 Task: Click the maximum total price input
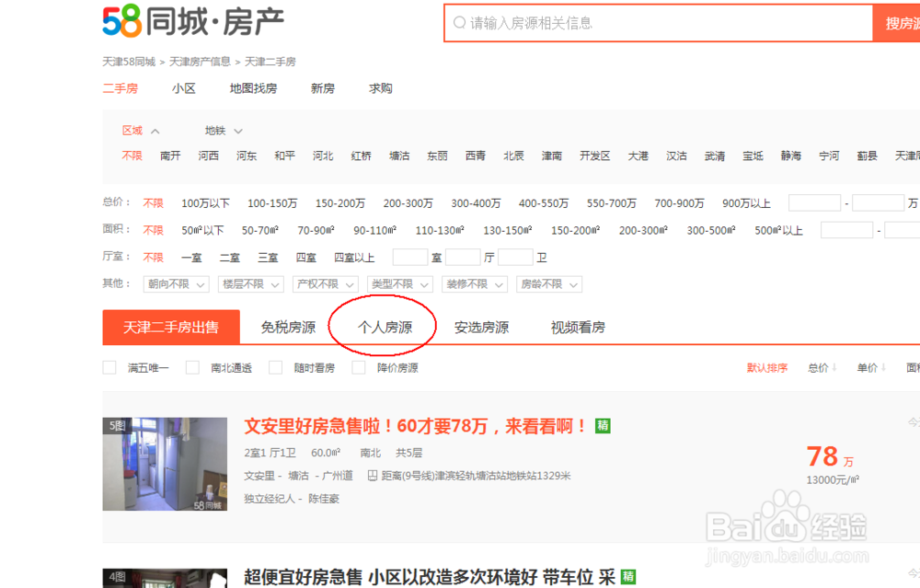(x=878, y=203)
